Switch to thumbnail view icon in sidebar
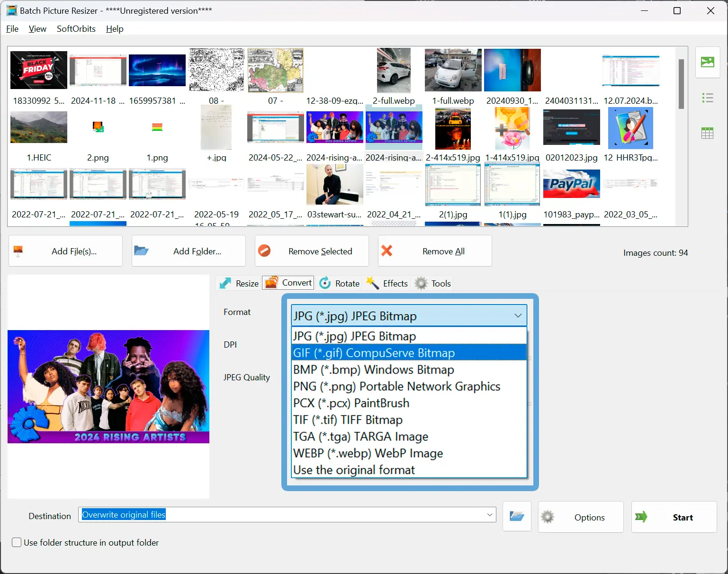 [x=708, y=62]
